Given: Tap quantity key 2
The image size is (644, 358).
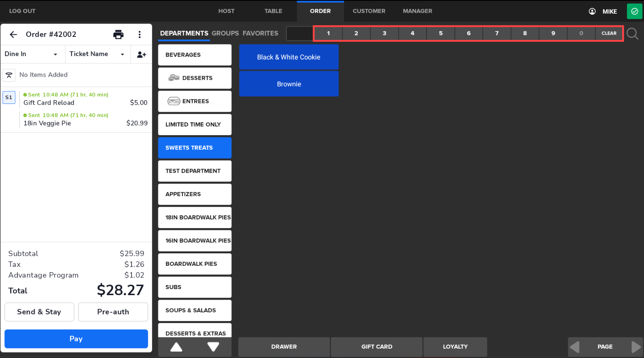Looking at the screenshot, I should [356, 34].
